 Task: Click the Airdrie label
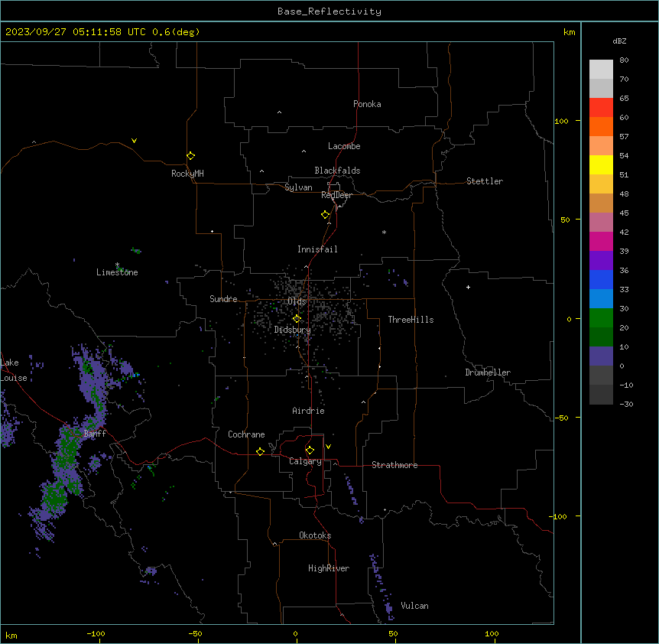coord(308,411)
